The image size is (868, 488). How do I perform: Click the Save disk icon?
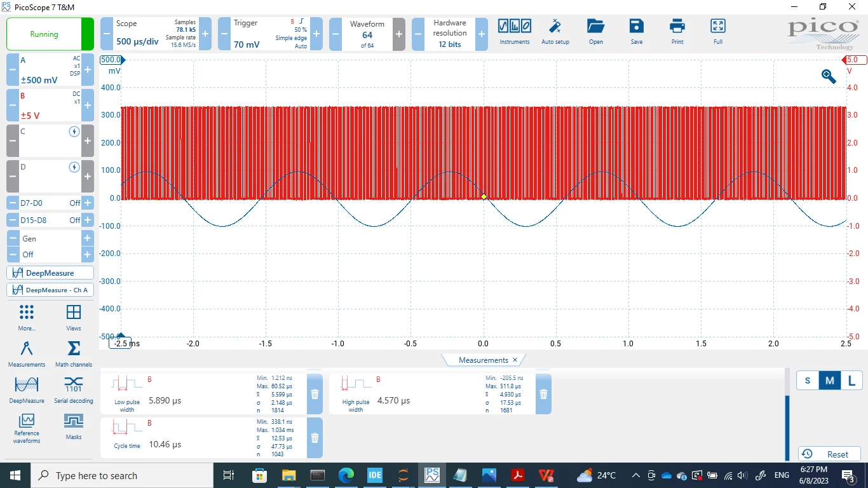[637, 26]
